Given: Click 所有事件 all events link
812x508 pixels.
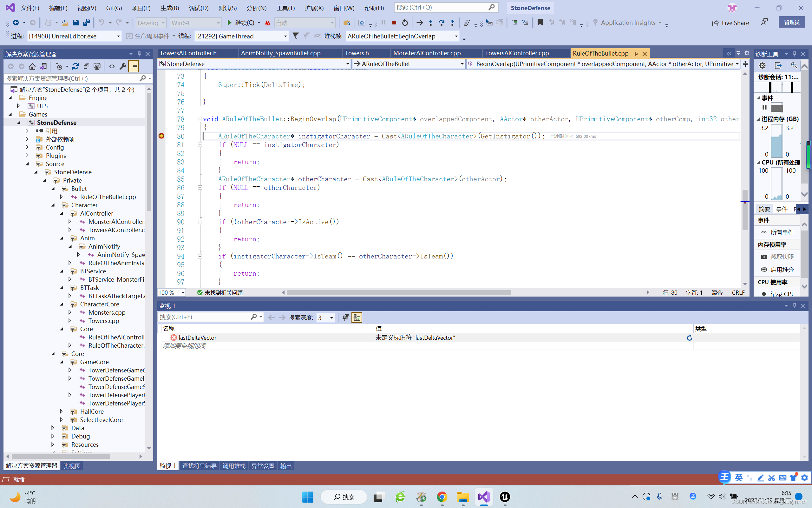Looking at the screenshot, I should coord(777,232).
